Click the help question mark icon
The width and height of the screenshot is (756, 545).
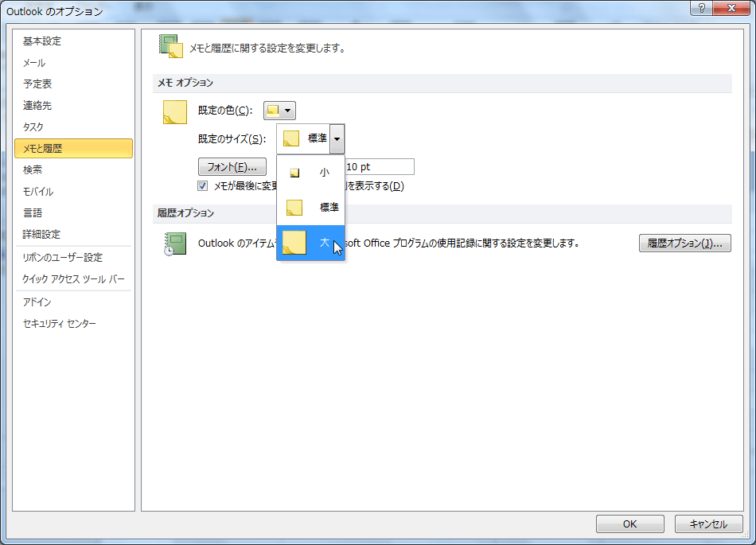point(702,8)
